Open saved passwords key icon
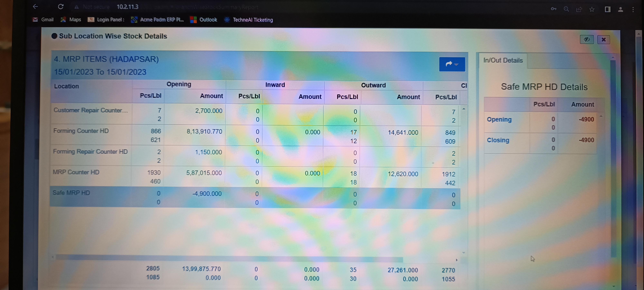This screenshot has width=644, height=290. (553, 9)
